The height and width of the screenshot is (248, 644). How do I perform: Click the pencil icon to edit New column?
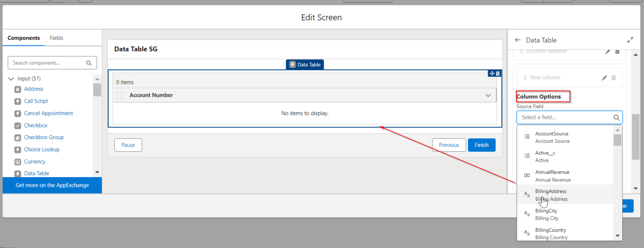604,77
